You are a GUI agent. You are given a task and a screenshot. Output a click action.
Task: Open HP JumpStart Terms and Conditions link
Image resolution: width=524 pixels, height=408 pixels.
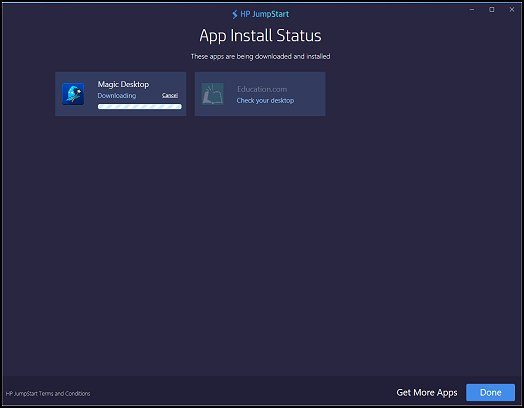pyautogui.click(x=48, y=393)
